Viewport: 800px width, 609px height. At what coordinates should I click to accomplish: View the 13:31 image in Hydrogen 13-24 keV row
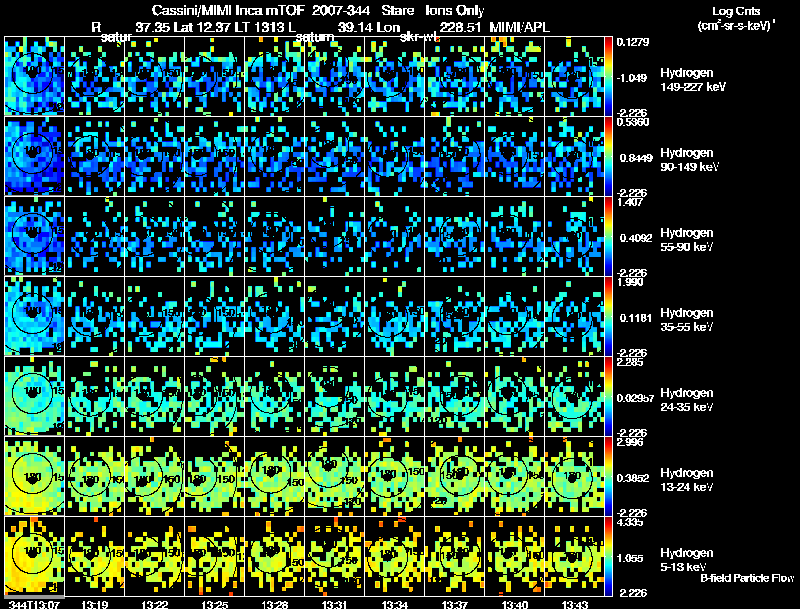pyautogui.click(x=335, y=476)
